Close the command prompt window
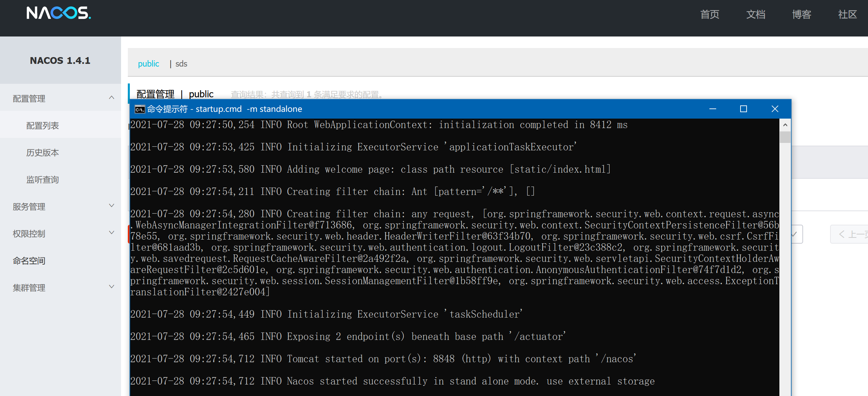 coord(775,109)
